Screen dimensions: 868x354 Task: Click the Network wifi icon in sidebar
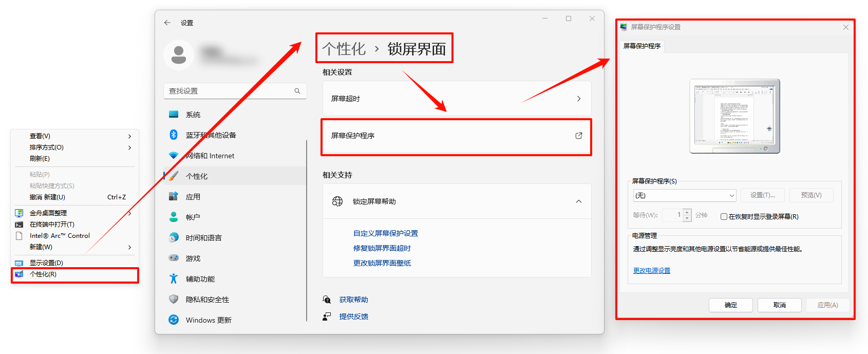click(x=174, y=155)
